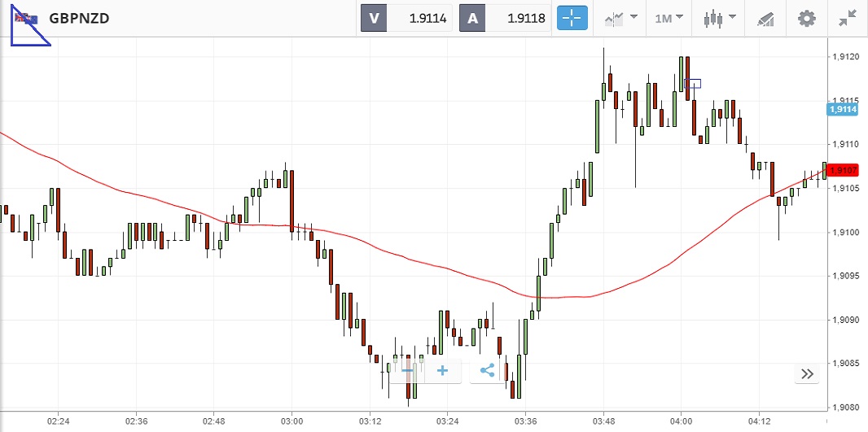Zoom out with the minus button
The image size is (868, 432).
[x=408, y=371]
